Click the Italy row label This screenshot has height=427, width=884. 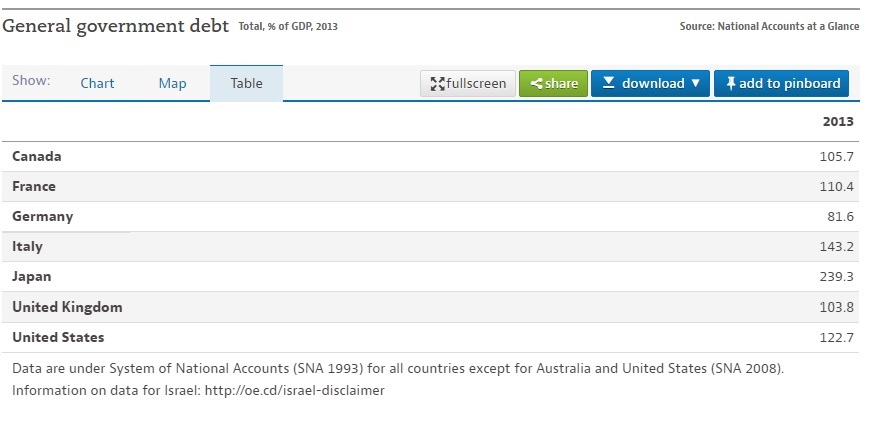27,246
